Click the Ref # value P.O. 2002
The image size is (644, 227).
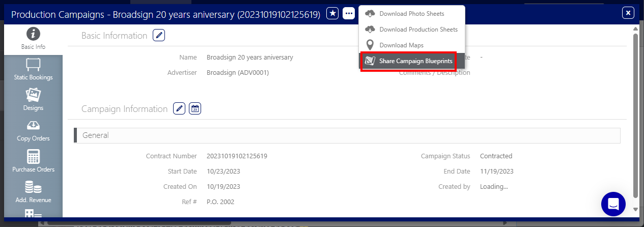tap(220, 202)
